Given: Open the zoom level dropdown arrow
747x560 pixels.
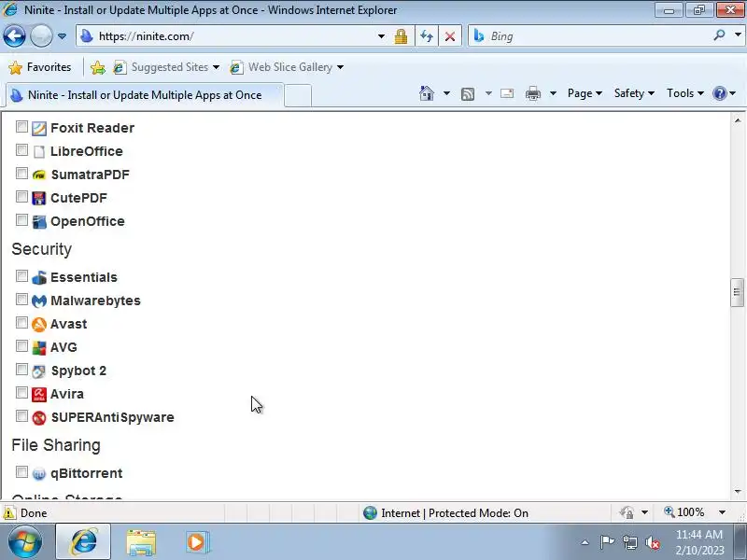Looking at the screenshot, I should [x=722, y=512].
